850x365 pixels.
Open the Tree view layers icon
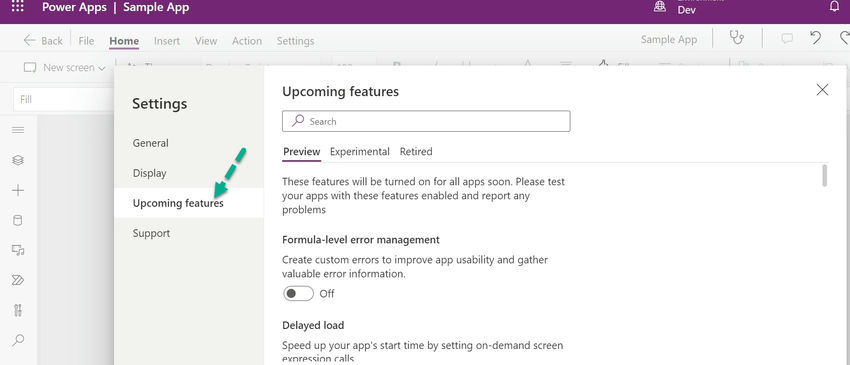coord(18,160)
